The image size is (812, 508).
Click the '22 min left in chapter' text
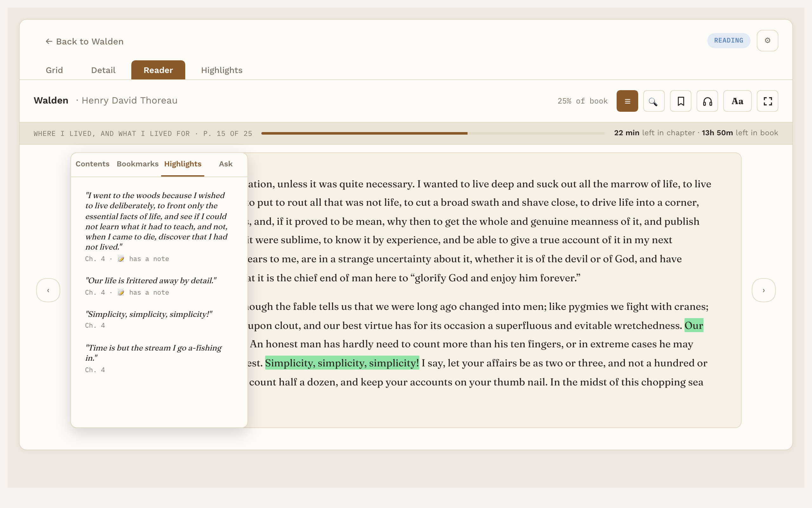(654, 133)
